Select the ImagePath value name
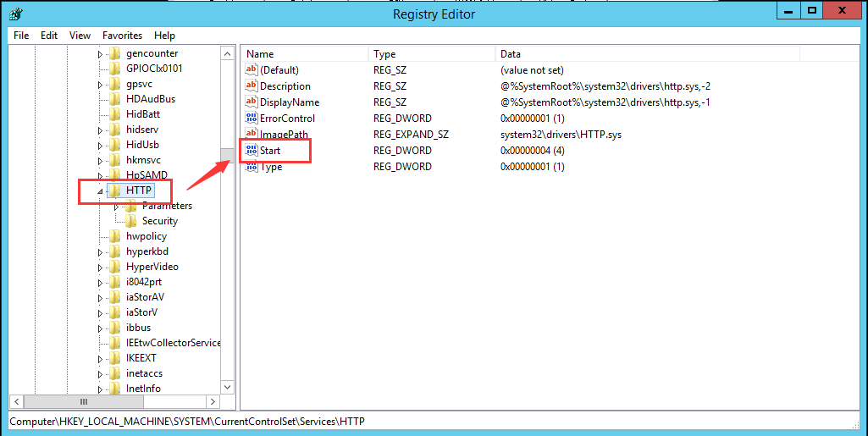The width and height of the screenshot is (868, 436). coord(284,135)
